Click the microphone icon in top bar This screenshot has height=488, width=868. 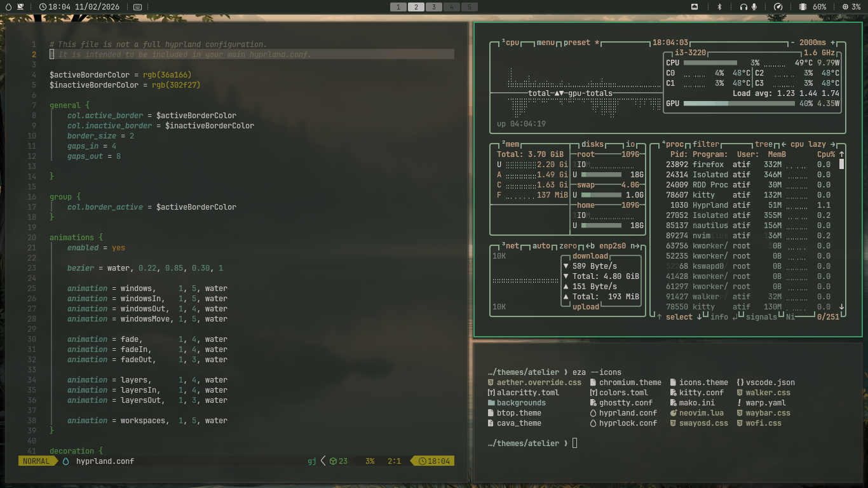tap(754, 6)
